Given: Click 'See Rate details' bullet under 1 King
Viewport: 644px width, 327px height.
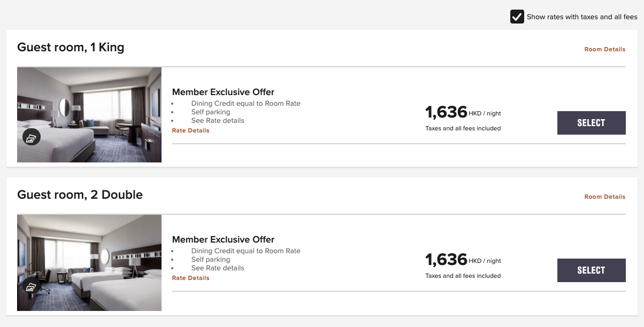Looking at the screenshot, I should pyautogui.click(x=218, y=121).
